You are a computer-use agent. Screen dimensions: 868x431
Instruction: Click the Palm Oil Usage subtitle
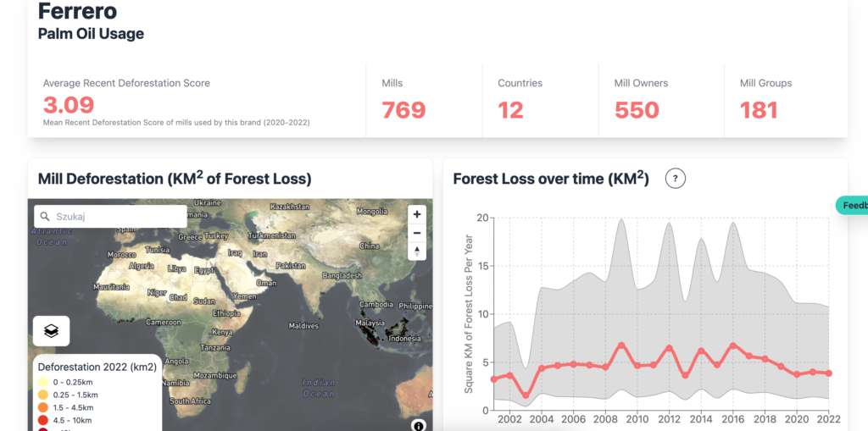click(91, 34)
